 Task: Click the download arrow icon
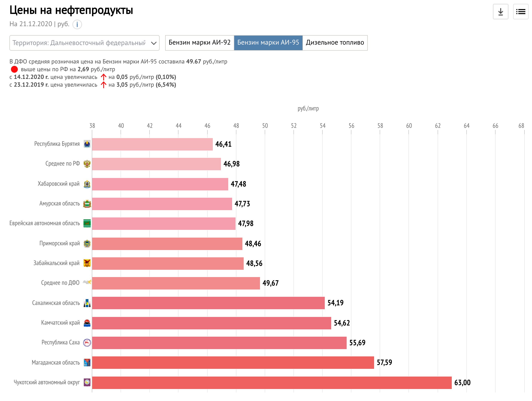click(500, 12)
